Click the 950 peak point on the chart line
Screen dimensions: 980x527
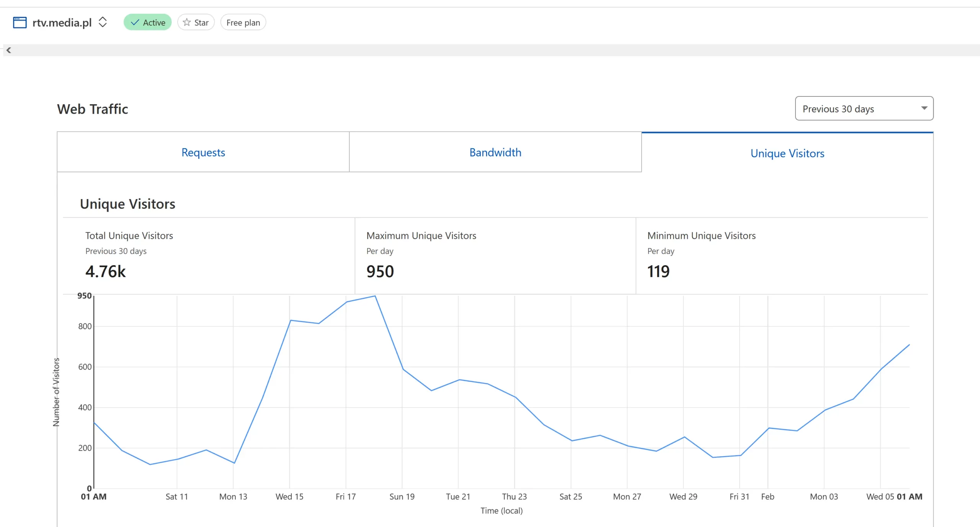coord(375,296)
